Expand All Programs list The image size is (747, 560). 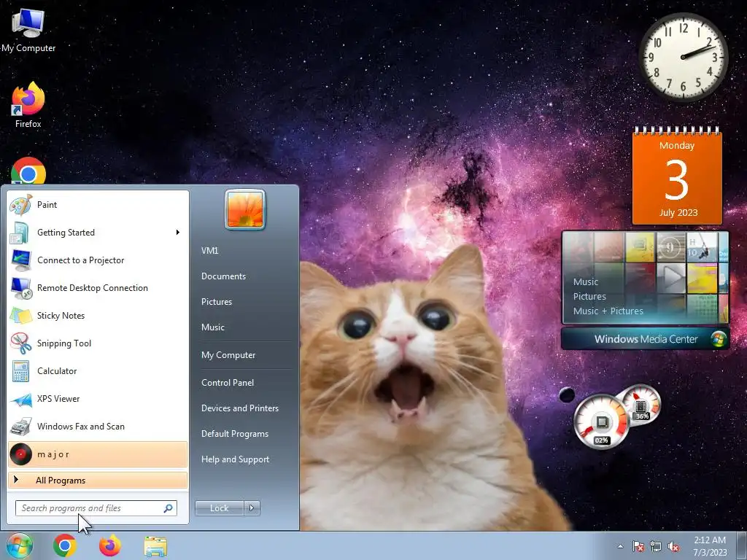[x=98, y=481]
